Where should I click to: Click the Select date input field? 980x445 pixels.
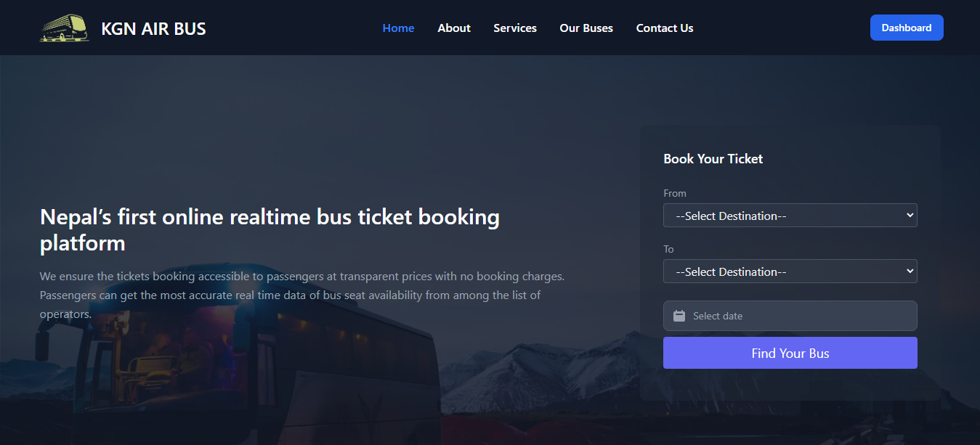pos(799,316)
